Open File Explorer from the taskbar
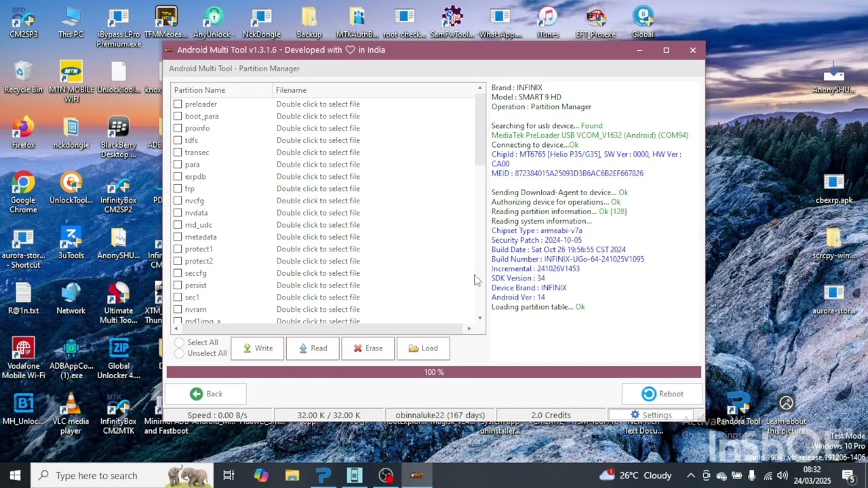This screenshot has width=868, height=488. [292, 475]
